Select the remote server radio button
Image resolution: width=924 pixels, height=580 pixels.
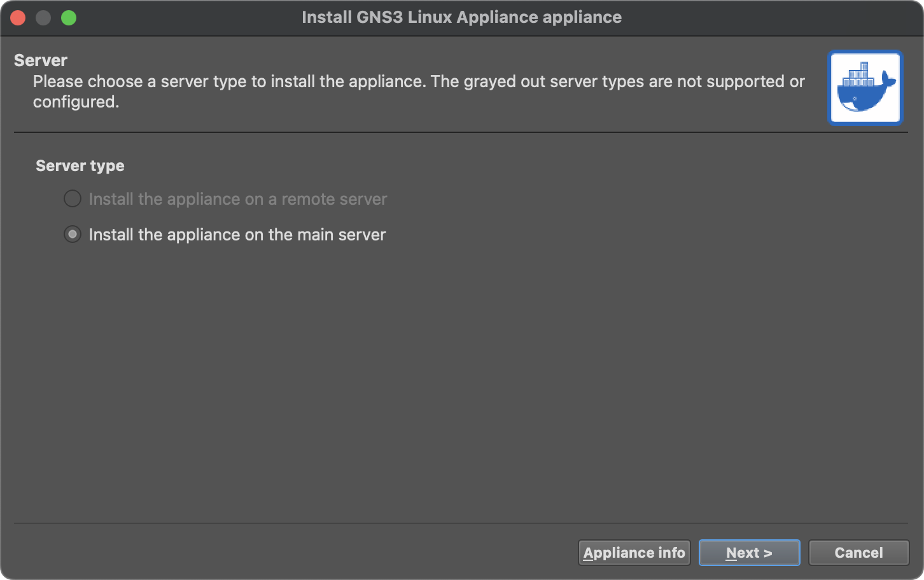point(73,199)
